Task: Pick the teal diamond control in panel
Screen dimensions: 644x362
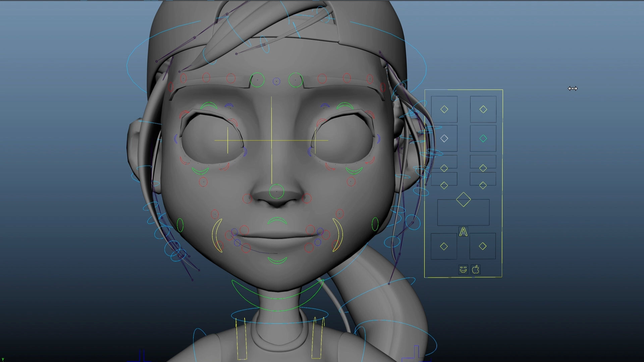Action: coord(483,138)
